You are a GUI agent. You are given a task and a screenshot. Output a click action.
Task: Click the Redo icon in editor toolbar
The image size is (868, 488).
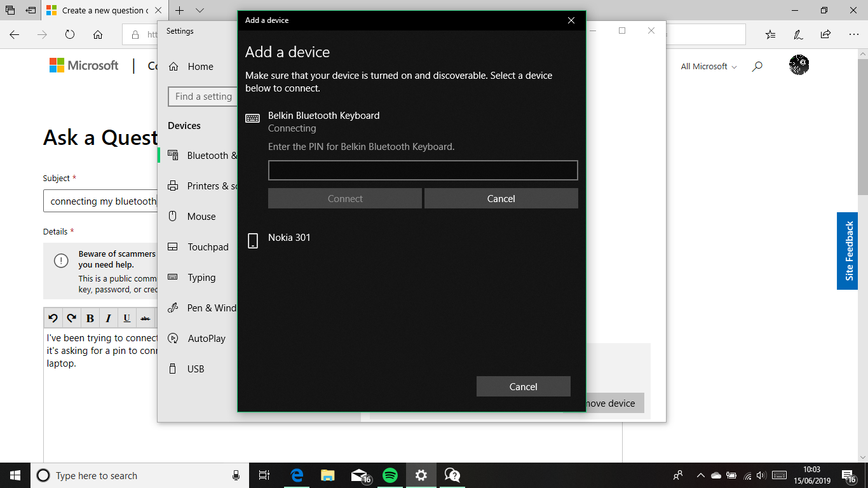(x=72, y=318)
